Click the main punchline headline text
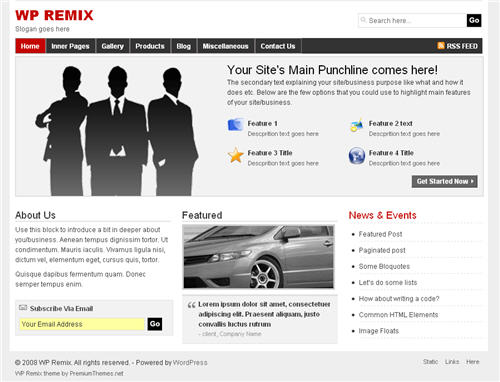500x382 pixels. (x=332, y=70)
